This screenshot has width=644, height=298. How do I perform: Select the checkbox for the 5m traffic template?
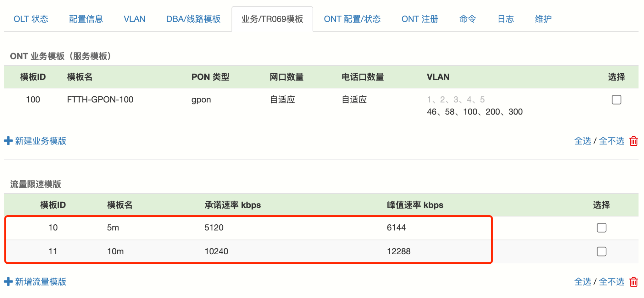tap(601, 228)
